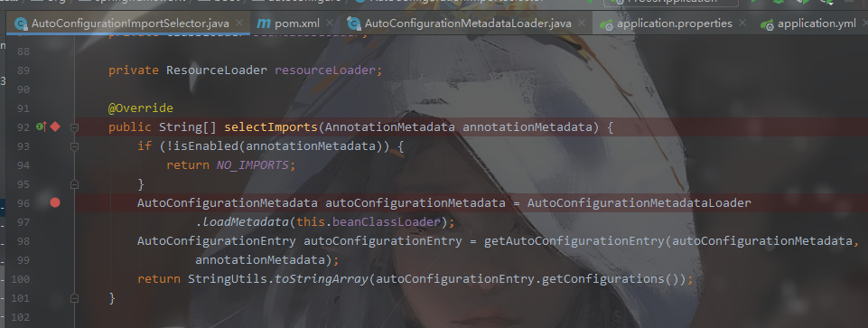The image size is (868, 328).
Task: Click the Maven icon on pom.xml tab
Action: click(264, 23)
